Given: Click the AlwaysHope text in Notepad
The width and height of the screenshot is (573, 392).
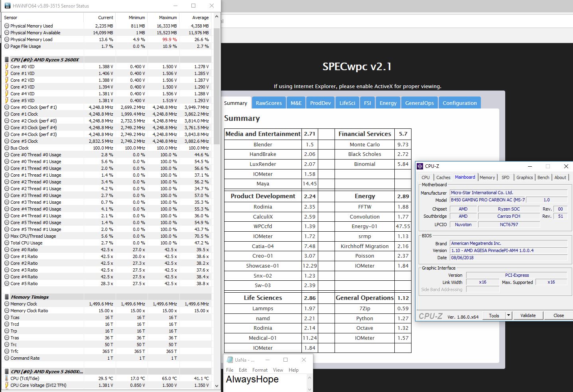Looking at the screenshot, I should coord(252,379).
